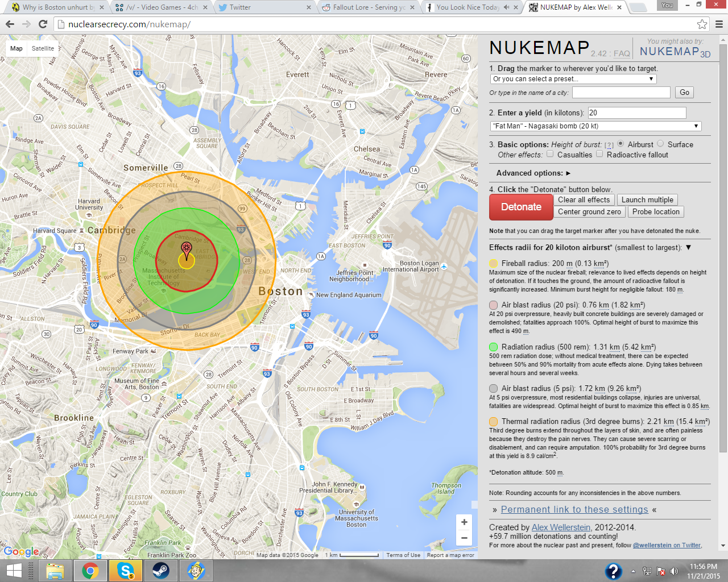Switch map view to Map
The image size is (728, 582).
[16, 48]
